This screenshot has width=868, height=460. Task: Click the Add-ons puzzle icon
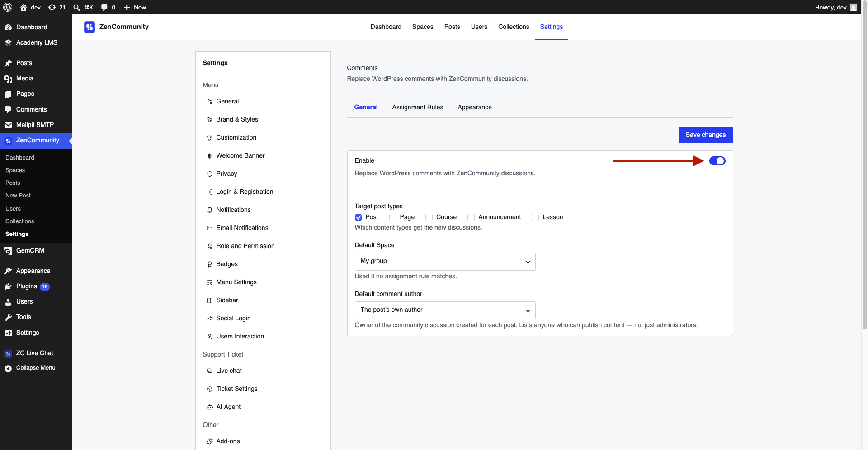tap(210, 441)
